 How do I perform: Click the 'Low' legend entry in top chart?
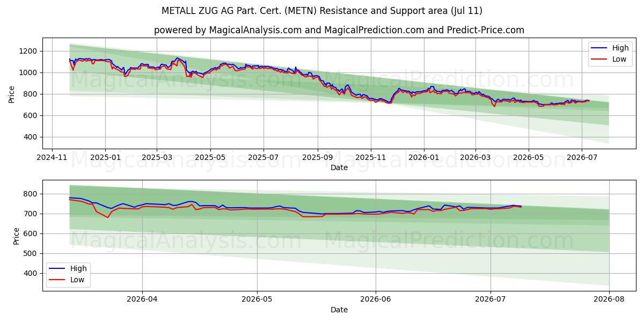607,59
